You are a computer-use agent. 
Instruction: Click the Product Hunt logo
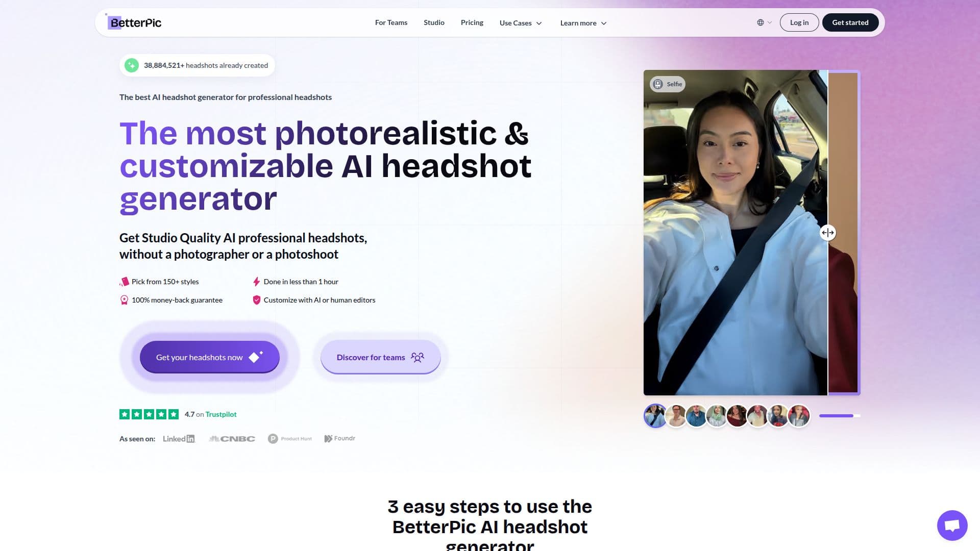pos(289,439)
